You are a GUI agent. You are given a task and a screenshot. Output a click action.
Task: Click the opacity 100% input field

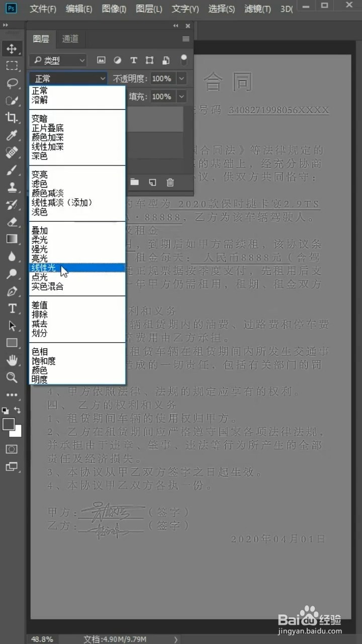tap(163, 78)
